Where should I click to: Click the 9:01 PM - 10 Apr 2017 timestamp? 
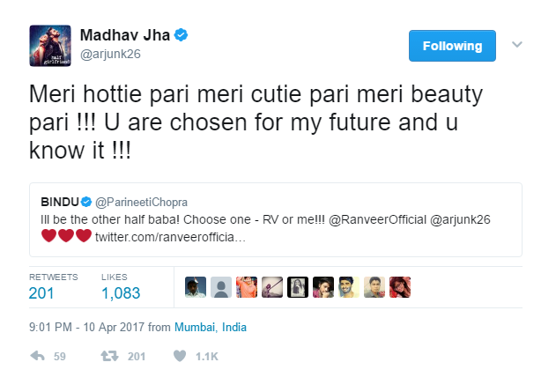[x=85, y=327]
